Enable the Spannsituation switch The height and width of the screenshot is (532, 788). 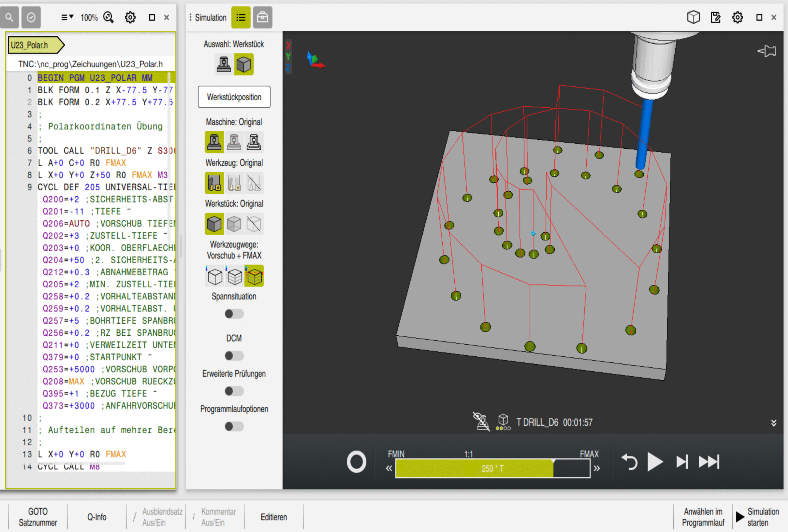234,314
